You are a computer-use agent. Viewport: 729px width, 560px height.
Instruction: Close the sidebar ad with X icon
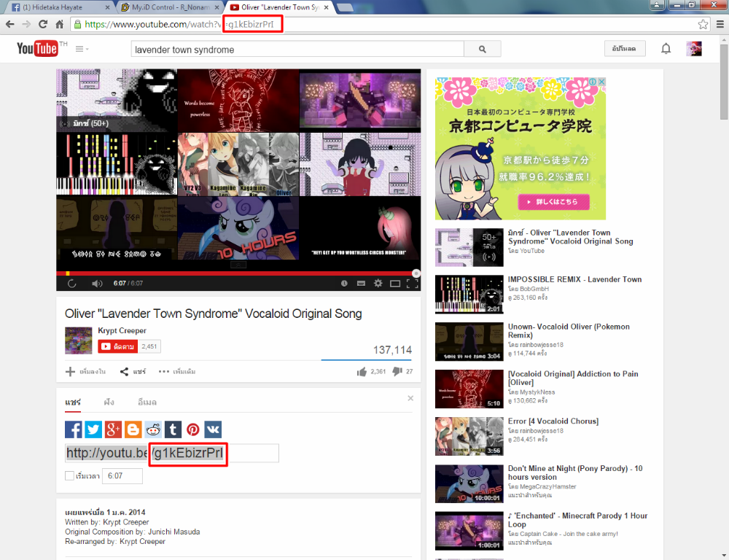[601, 82]
